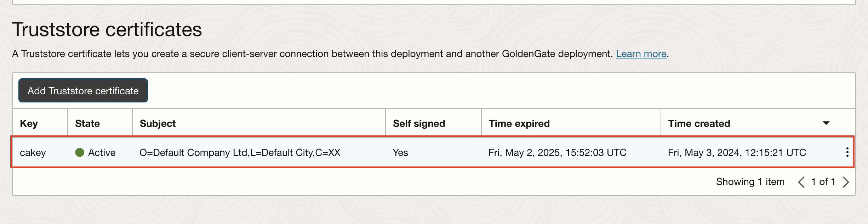
Task: Sort by the Self signed column header
Action: [x=419, y=123]
